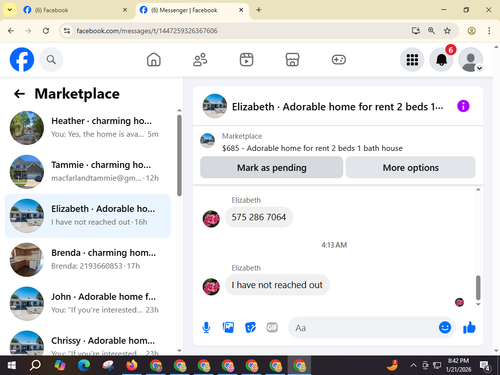Open the Notifications bell
This screenshot has width=500, height=375.
441,60
